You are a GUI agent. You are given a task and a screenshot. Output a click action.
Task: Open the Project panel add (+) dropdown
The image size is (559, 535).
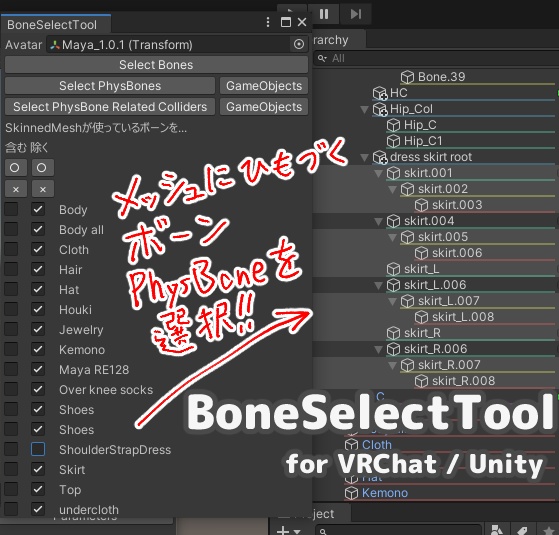pos(288,531)
